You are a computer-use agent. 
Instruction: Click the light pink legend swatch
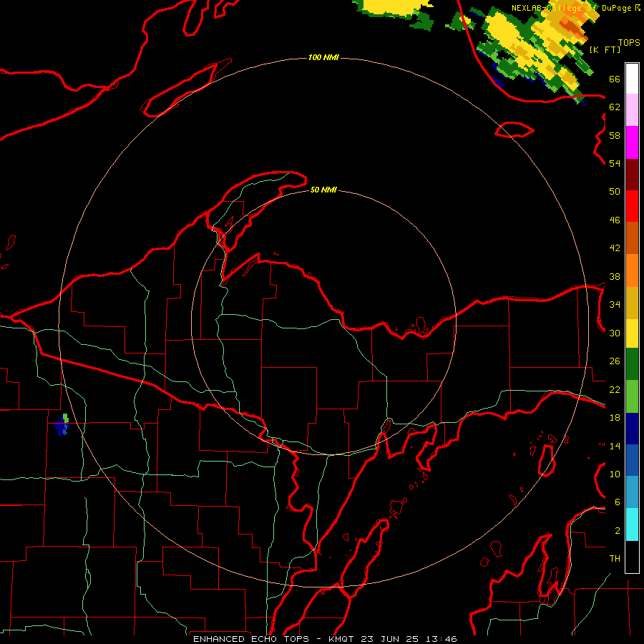pyautogui.click(x=632, y=110)
